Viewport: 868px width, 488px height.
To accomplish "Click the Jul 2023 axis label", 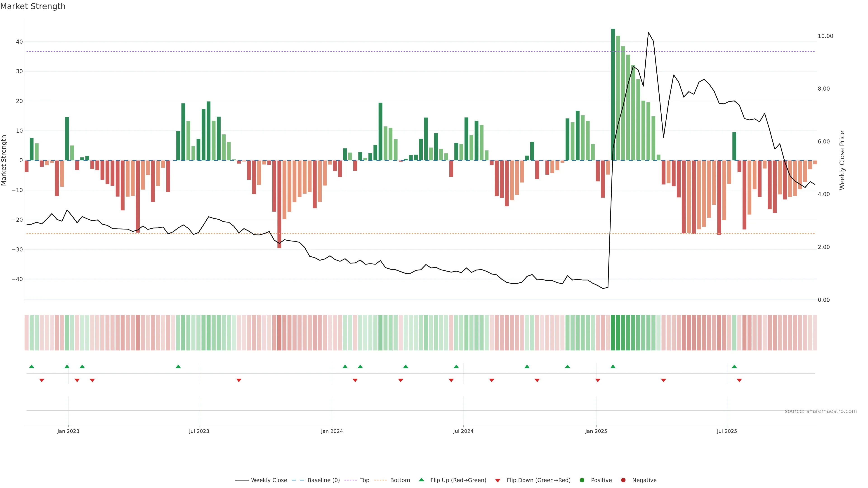I will pos(199,431).
